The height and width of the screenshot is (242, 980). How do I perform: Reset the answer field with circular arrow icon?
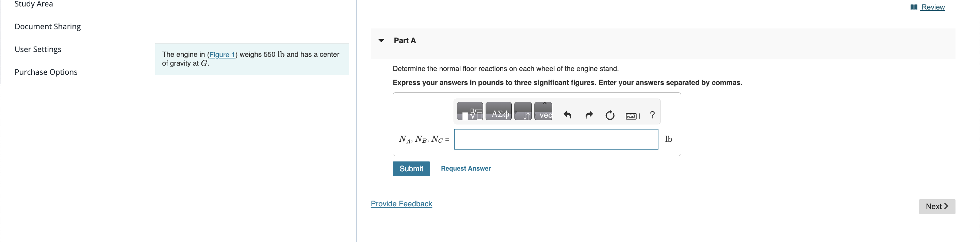click(x=609, y=115)
